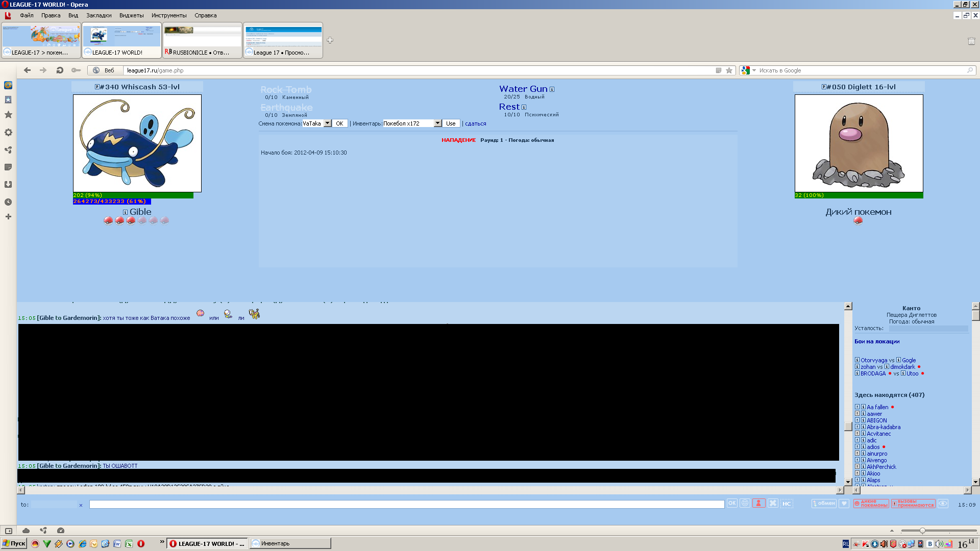This screenshot has height=551, width=980.
Task: Click the address bar showing league17.ru/game.php
Action: [419, 70]
